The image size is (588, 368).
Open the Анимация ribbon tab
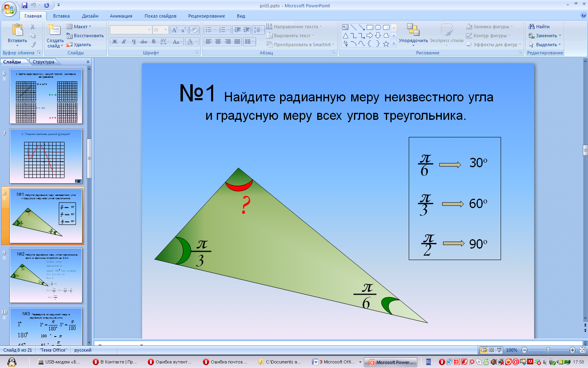coord(121,16)
